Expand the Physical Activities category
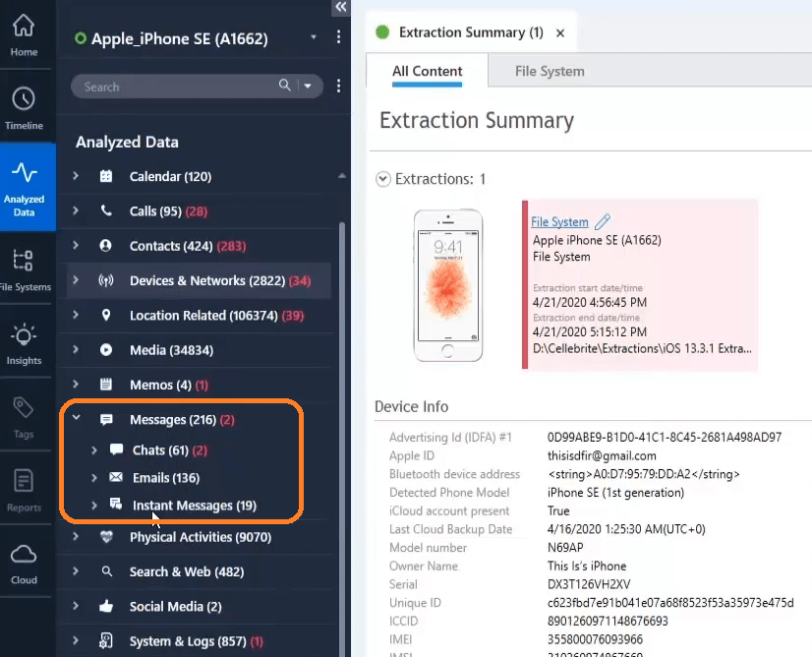 (76, 536)
